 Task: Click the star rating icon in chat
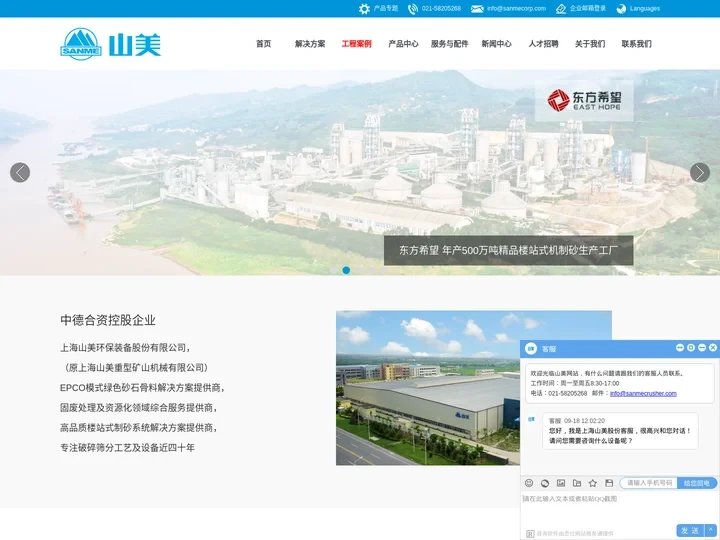point(593,483)
